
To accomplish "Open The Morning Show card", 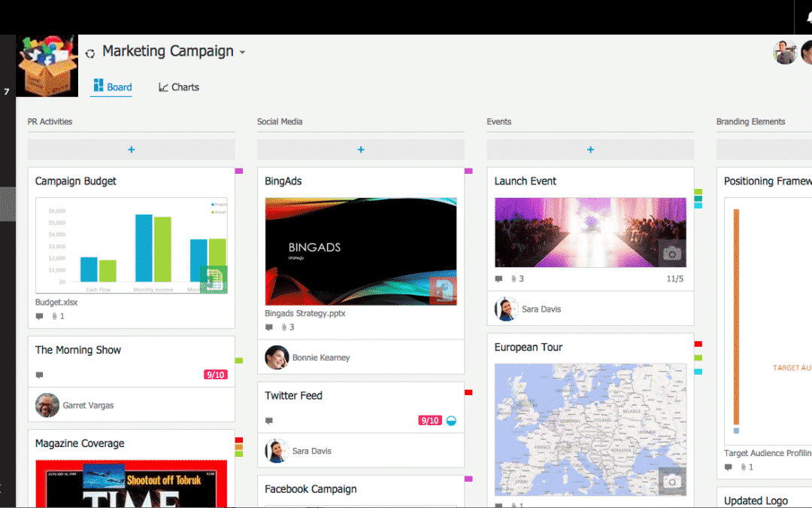I will (78, 350).
